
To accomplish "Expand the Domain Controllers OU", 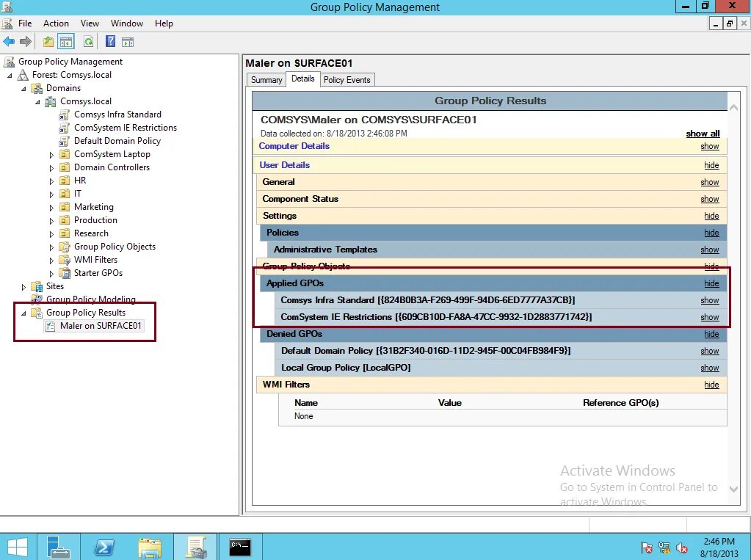I will point(51,167).
